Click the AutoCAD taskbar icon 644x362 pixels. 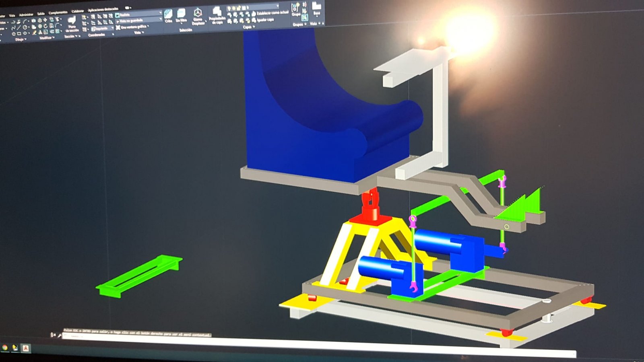click(x=26, y=348)
